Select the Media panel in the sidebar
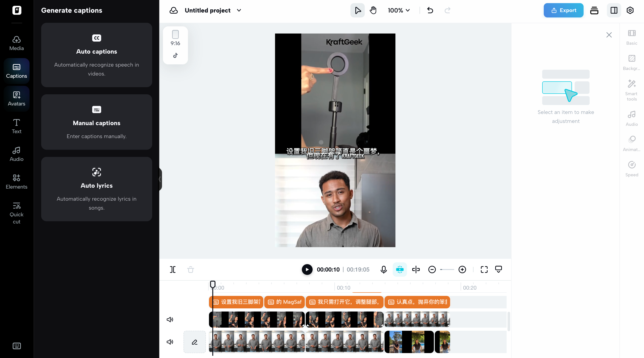The width and height of the screenshot is (644, 358). pos(16,42)
